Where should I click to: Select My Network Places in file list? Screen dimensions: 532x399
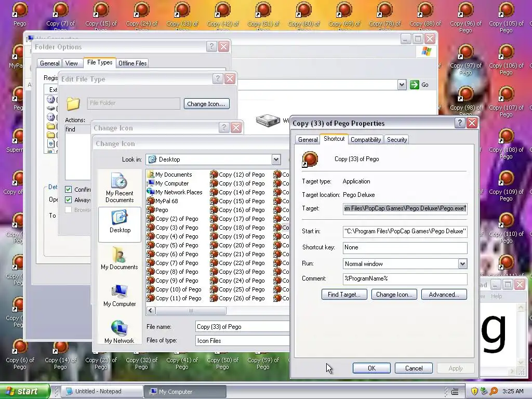175,192
